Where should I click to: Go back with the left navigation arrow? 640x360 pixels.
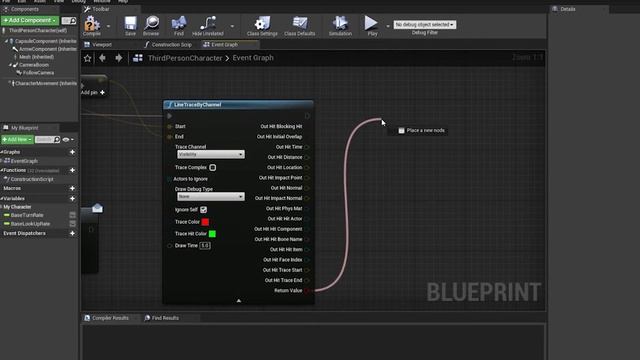click(x=102, y=58)
